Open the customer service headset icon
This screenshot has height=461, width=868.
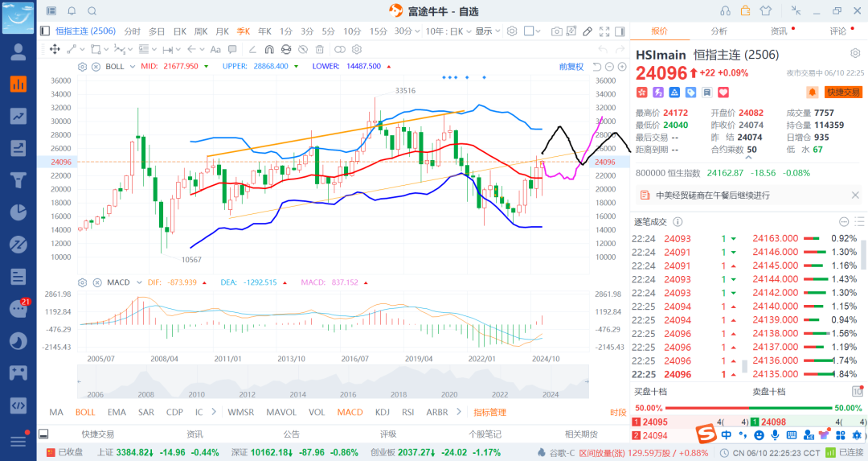click(725, 10)
